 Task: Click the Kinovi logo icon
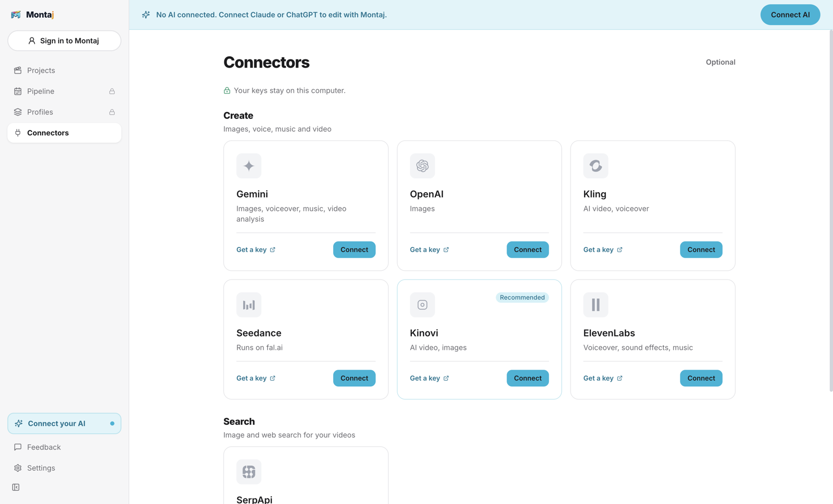click(422, 305)
